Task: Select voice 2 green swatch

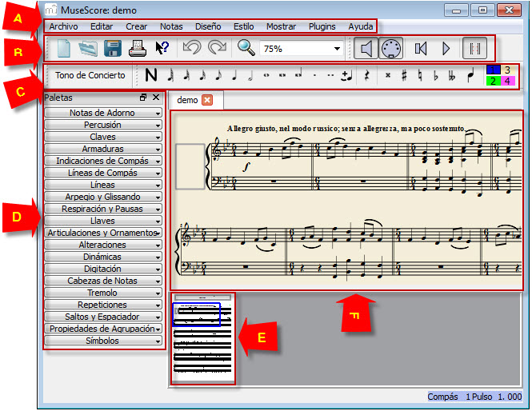Action: tap(493, 81)
